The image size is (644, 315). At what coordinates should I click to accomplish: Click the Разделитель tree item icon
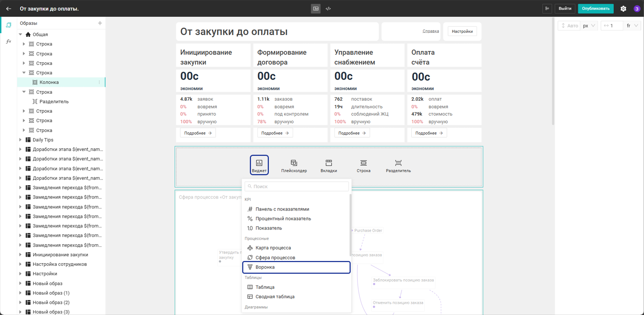(x=35, y=101)
